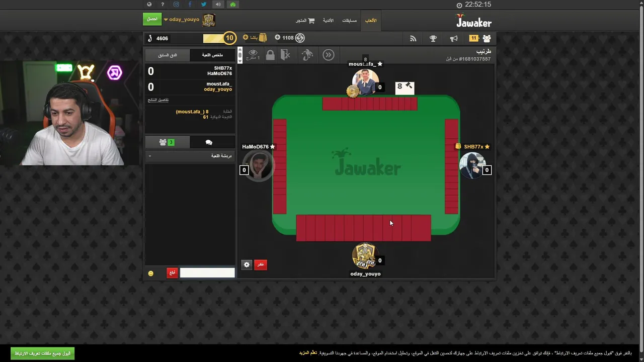Open the emoji smiley picker

point(150,273)
